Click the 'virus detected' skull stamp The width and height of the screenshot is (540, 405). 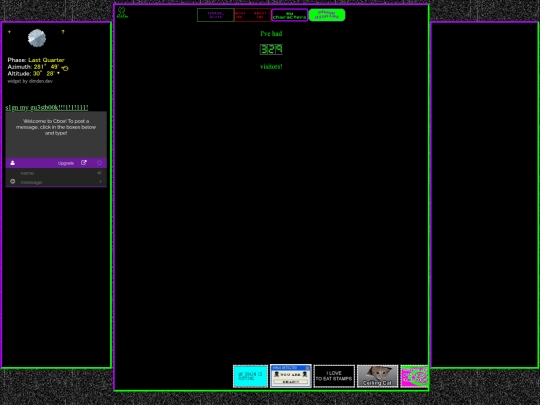click(291, 376)
